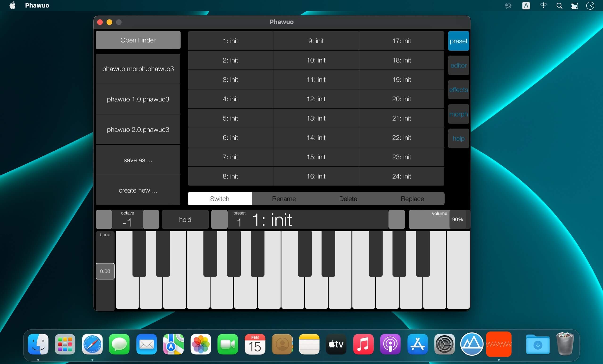Image resolution: width=603 pixels, height=364 pixels.
Task: Go to the next preset with the right gray button
Action: click(x=397, y=219)
